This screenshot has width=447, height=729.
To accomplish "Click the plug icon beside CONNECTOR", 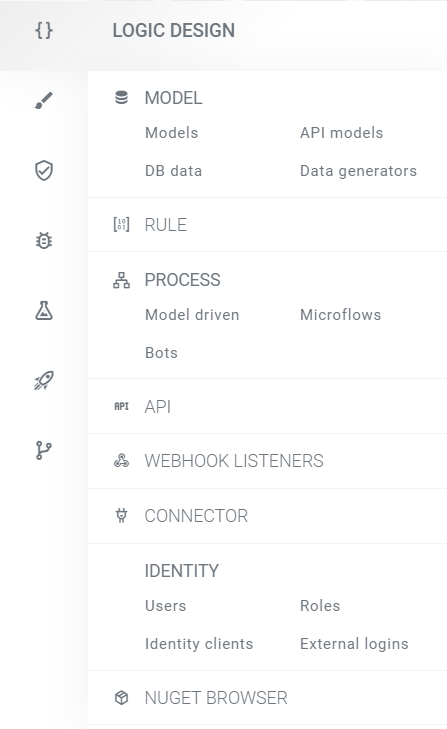I will click(x=121, y=516).
